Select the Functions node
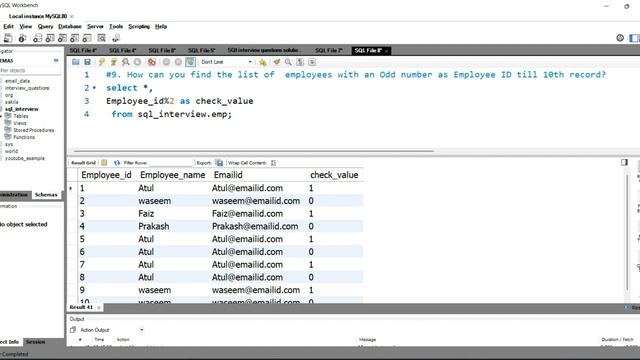 tap(24, 137)
